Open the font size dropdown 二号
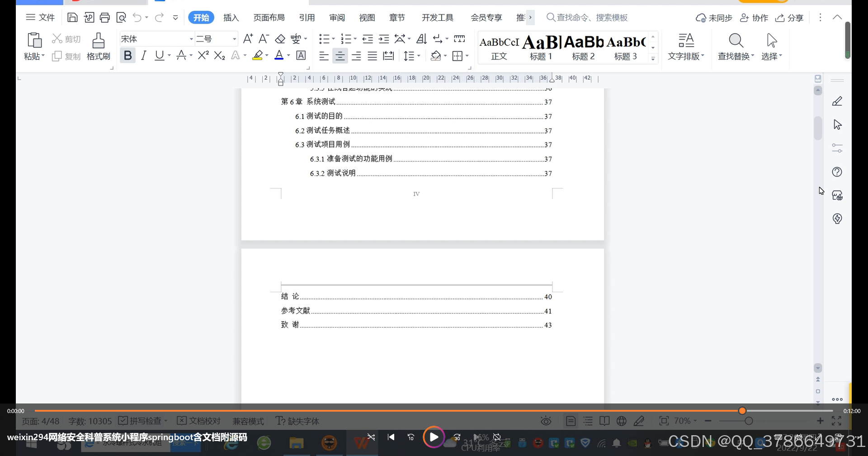Viewport: 868px width, 456px height. 235,39
